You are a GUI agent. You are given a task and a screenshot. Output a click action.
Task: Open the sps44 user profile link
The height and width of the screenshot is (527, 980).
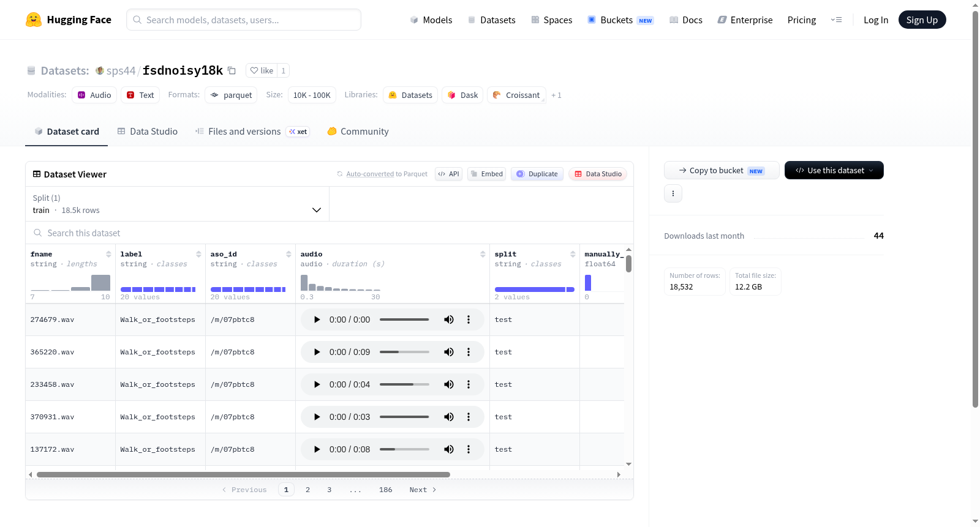click(121, 70)
